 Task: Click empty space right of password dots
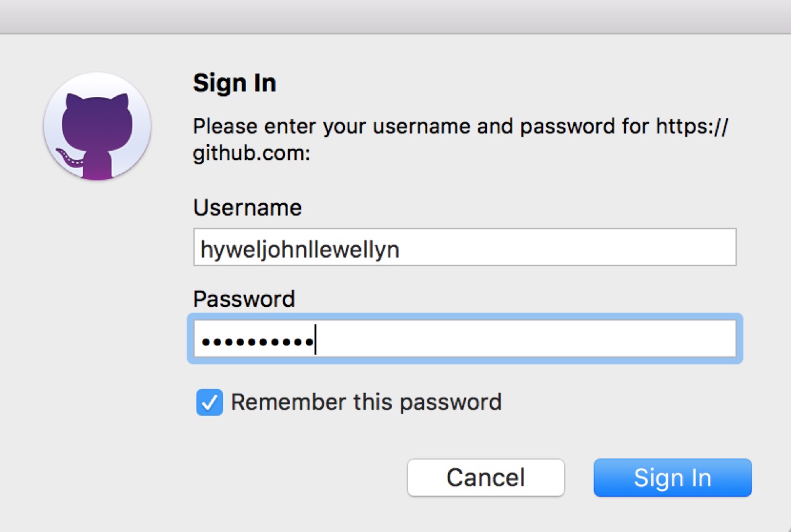point(525,339)
